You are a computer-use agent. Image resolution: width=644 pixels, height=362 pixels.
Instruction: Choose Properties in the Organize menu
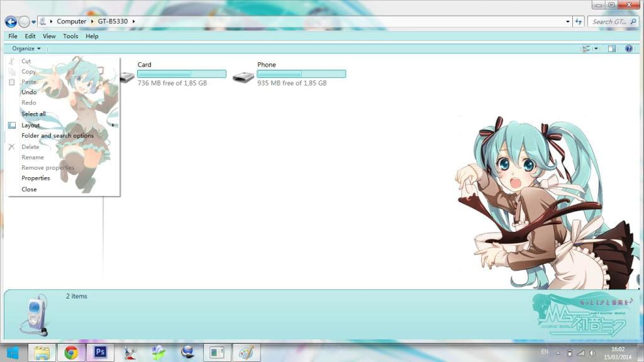tap(36, 178)
